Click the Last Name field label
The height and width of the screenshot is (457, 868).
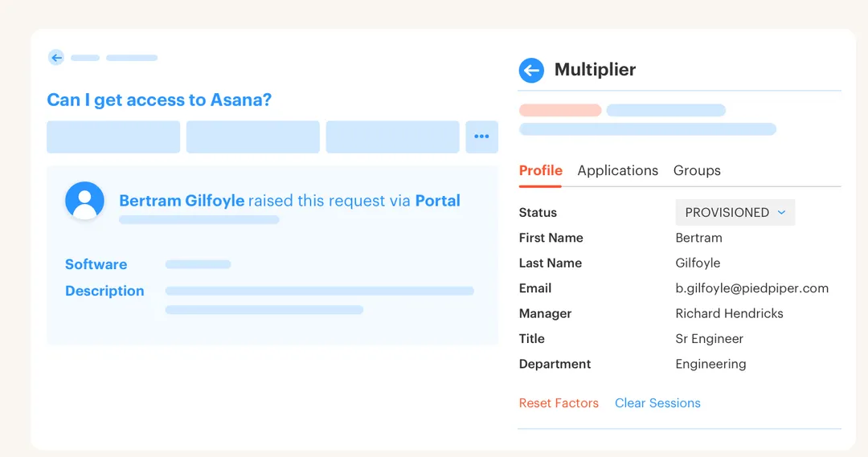pos(551,263)
